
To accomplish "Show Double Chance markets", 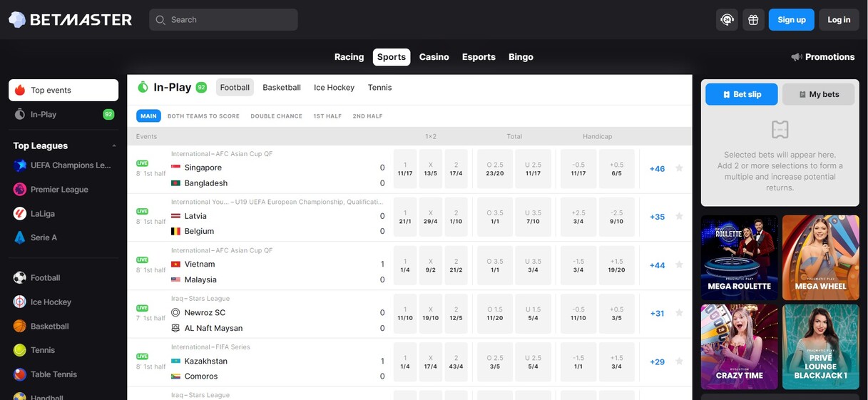I will click(276, 116).
